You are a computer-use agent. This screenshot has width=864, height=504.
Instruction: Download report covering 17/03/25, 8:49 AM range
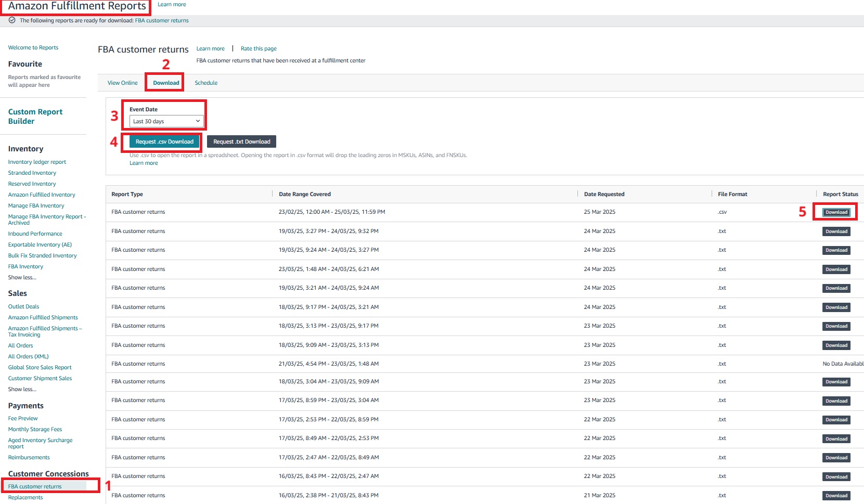click(x=836, y=439)
